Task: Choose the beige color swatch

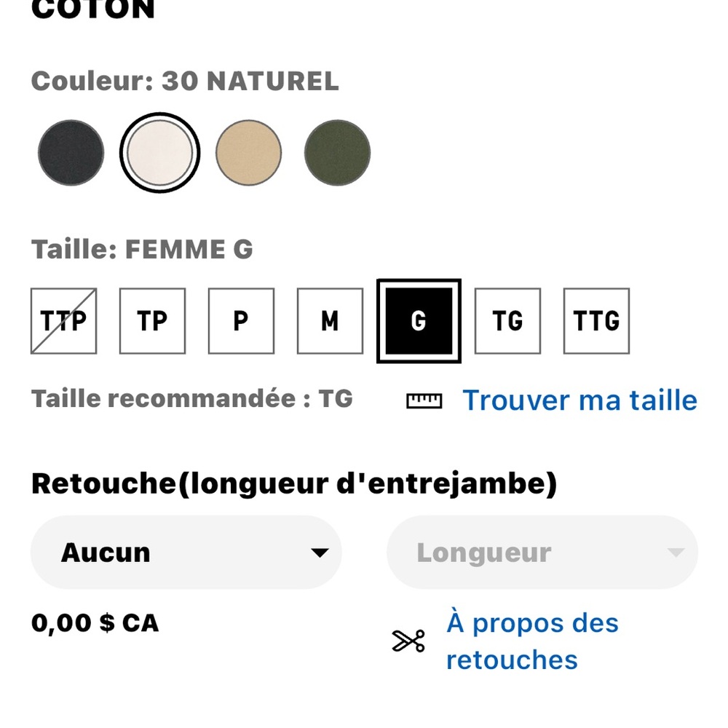Action: pyautogui.click(x=248, y=153)
